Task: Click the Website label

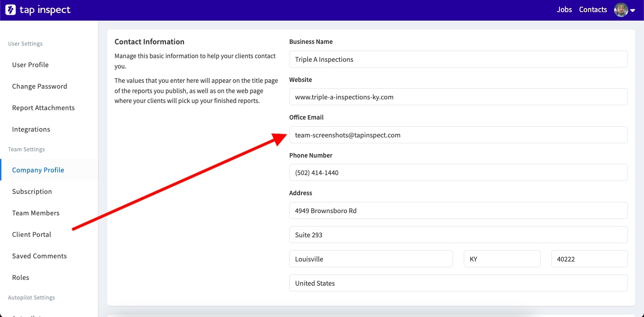Action: tap(301, 80)
